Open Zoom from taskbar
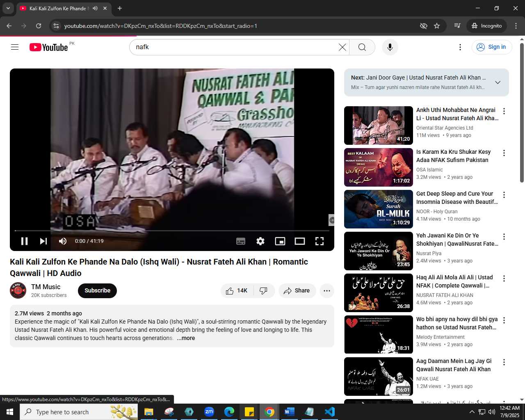The width and height of the screenshot is (525, 420). tap(209, 412)
